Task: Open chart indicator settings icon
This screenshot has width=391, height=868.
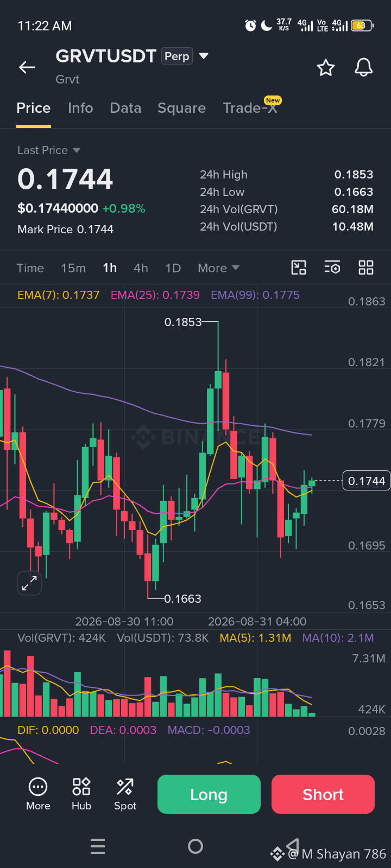Action: coord(332,267)
